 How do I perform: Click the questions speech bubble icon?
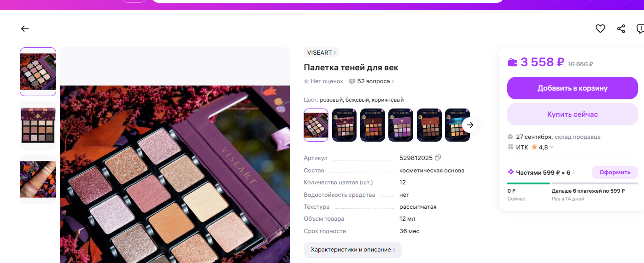tap(352, 81)
